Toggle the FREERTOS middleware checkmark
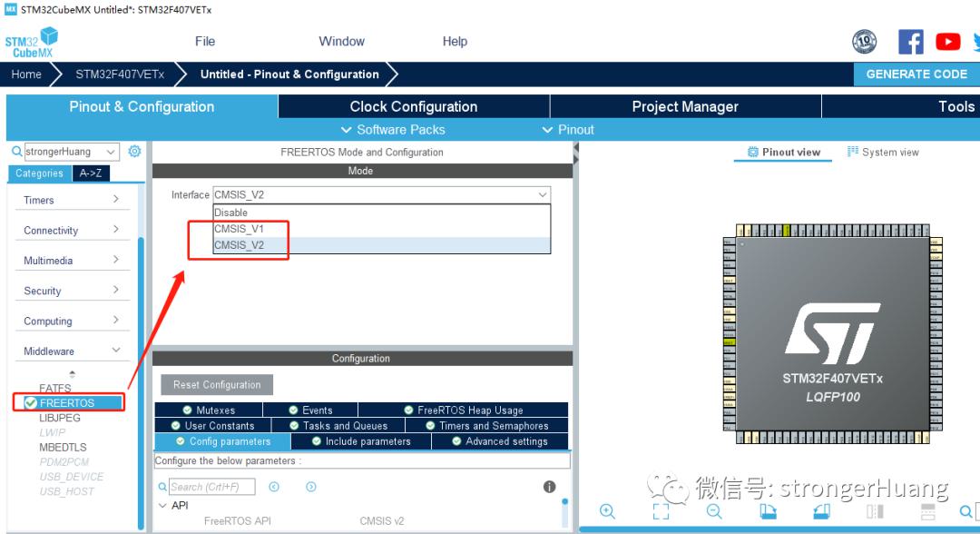The height and width of the screenshot is (534, 980). click(x=31, y=402)
